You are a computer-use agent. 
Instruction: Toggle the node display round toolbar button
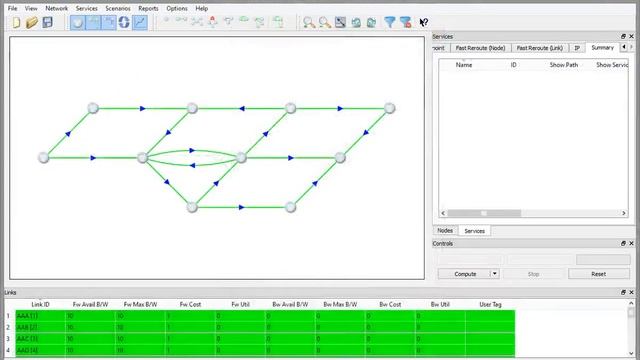pyautogui.click(x=78, y=22)
